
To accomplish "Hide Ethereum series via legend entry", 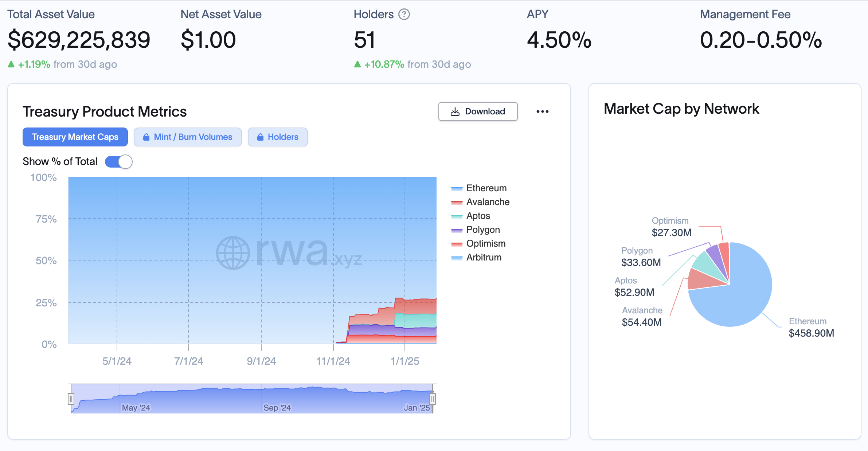I will 486,188.
